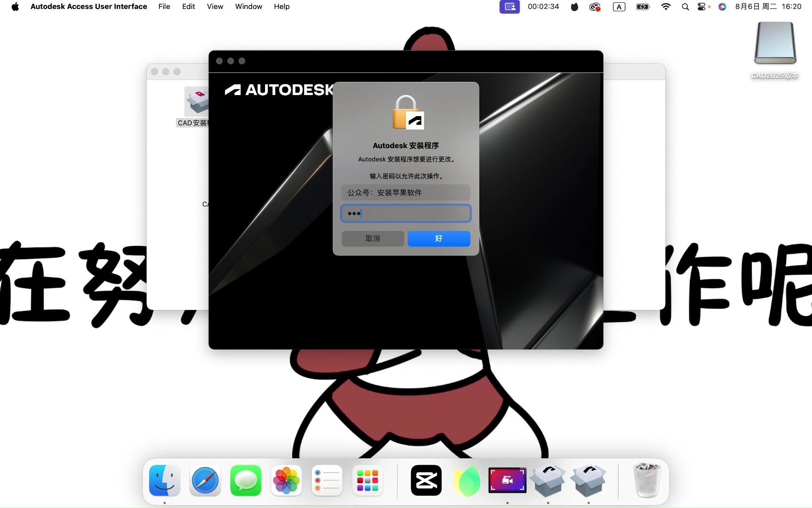Open the Help menu
The image size is (812, 508).
281,7
